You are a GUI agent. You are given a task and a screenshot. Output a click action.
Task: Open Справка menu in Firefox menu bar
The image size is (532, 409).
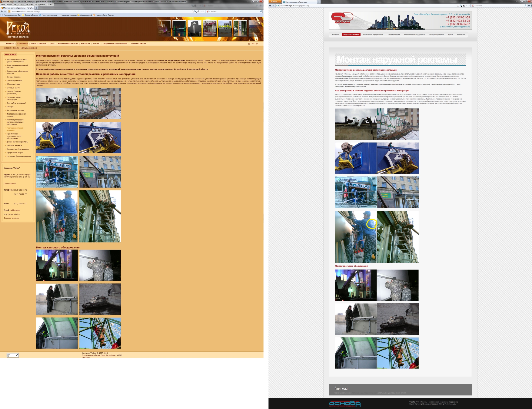(x=50, y=4)
